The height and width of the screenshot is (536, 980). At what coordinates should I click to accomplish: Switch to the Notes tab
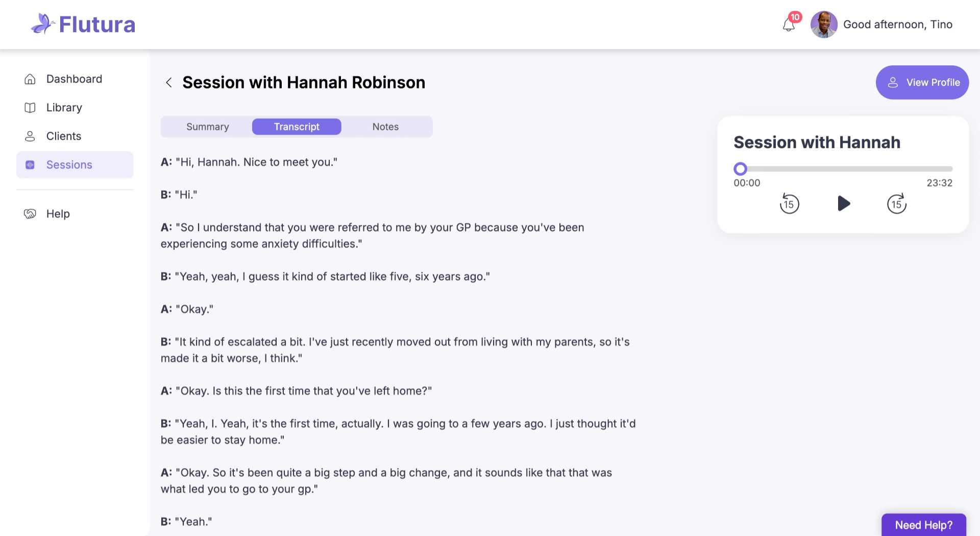pos(385,127)
